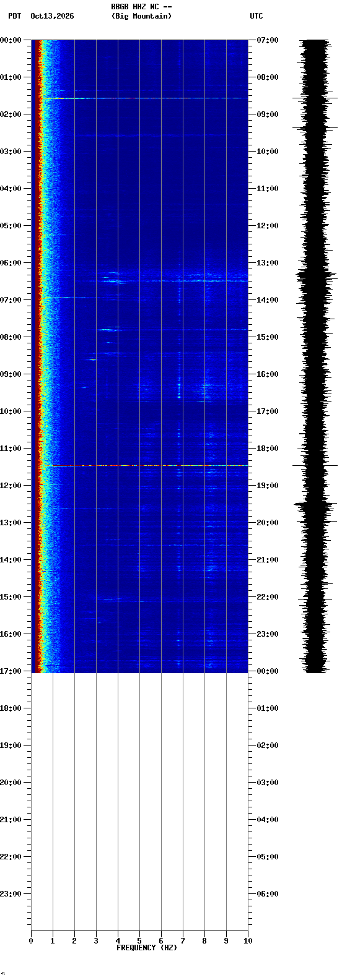Click the frequency axis tick label '10'
The image size is (342, 980).
click(248, 941)
